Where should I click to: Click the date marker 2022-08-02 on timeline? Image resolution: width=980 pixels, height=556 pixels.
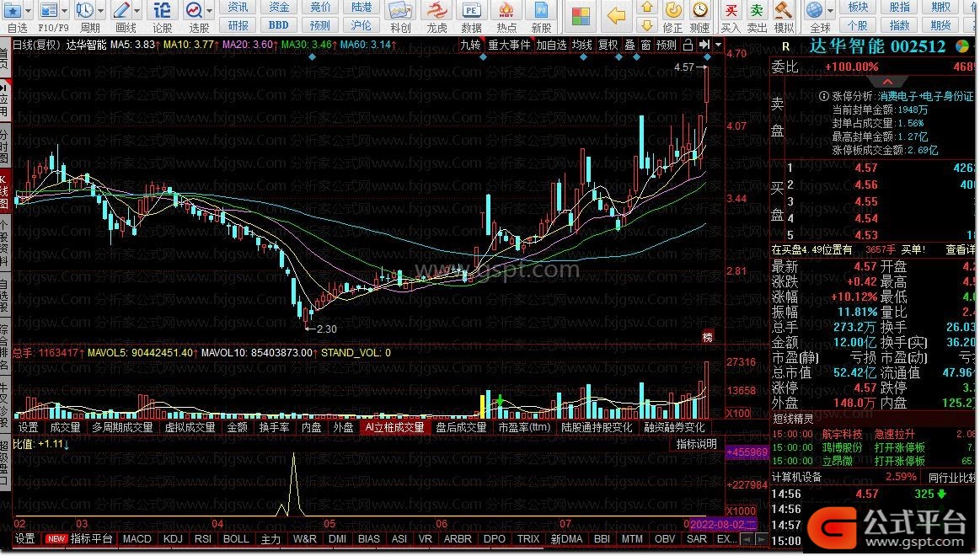[x=722, y=524]
